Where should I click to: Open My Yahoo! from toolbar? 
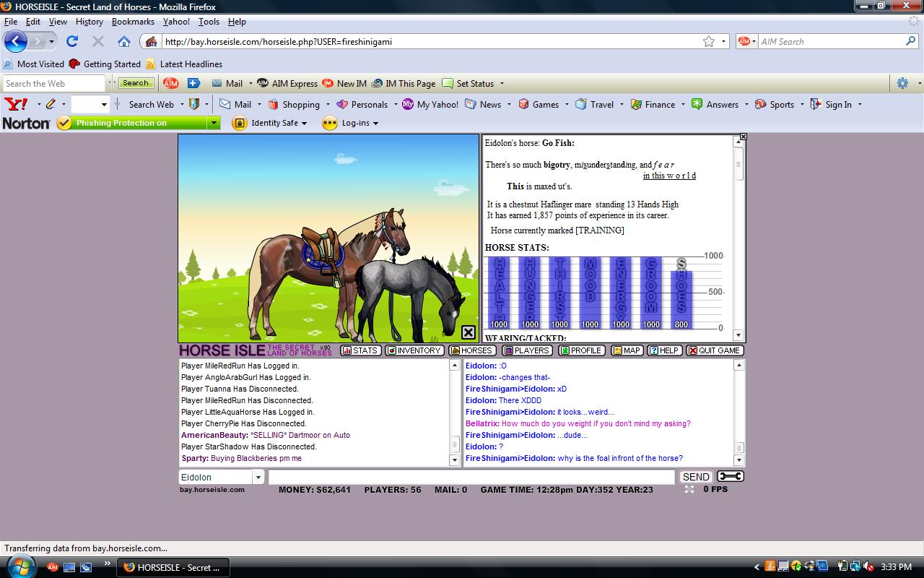(430, 104)
